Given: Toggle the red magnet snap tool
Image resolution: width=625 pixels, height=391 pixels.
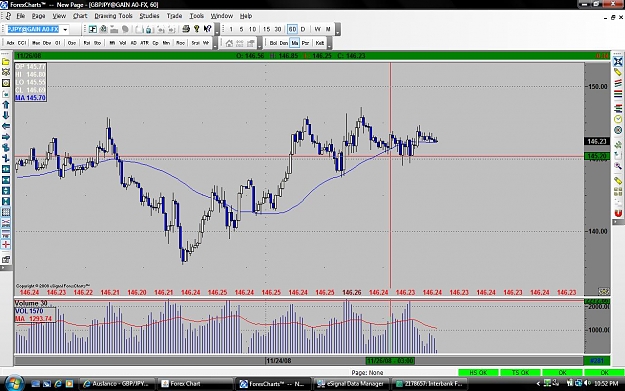Looking at the screenshot, I should [618, 213].
